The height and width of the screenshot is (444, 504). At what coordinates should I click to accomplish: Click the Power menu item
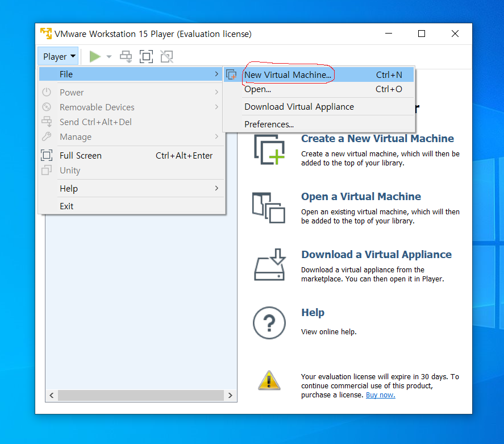[131, 92]
